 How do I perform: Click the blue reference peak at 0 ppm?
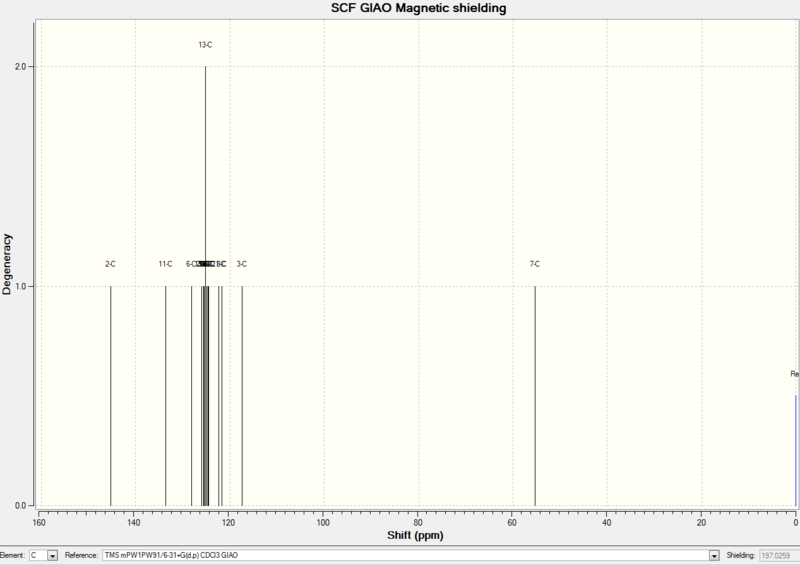795,450
